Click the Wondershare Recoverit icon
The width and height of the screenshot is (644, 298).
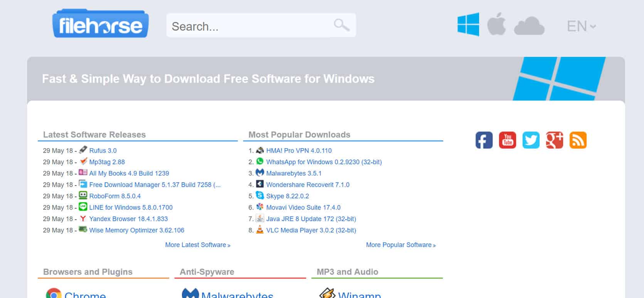pyautogui.click(x=260, y=184)
